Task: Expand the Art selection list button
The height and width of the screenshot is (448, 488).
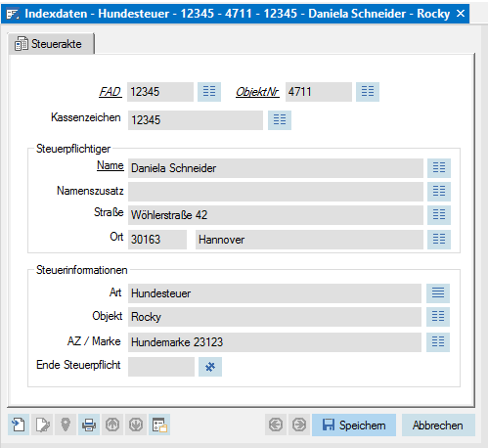Action: point(438,293)
